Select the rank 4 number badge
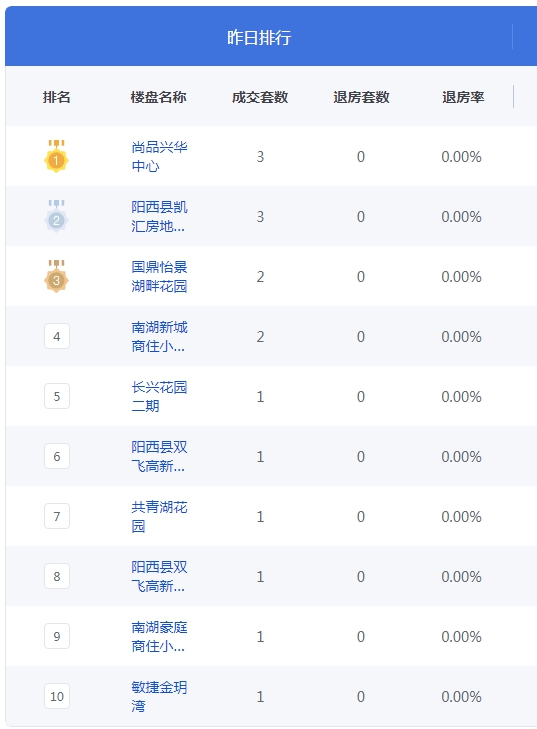The image size is (537, 729). point(57,336)
